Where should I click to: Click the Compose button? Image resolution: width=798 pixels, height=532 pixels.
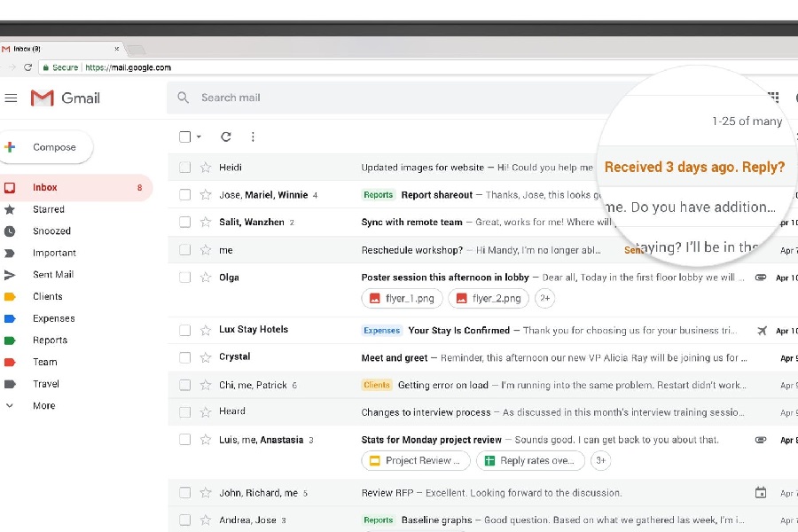coord(47,147)
